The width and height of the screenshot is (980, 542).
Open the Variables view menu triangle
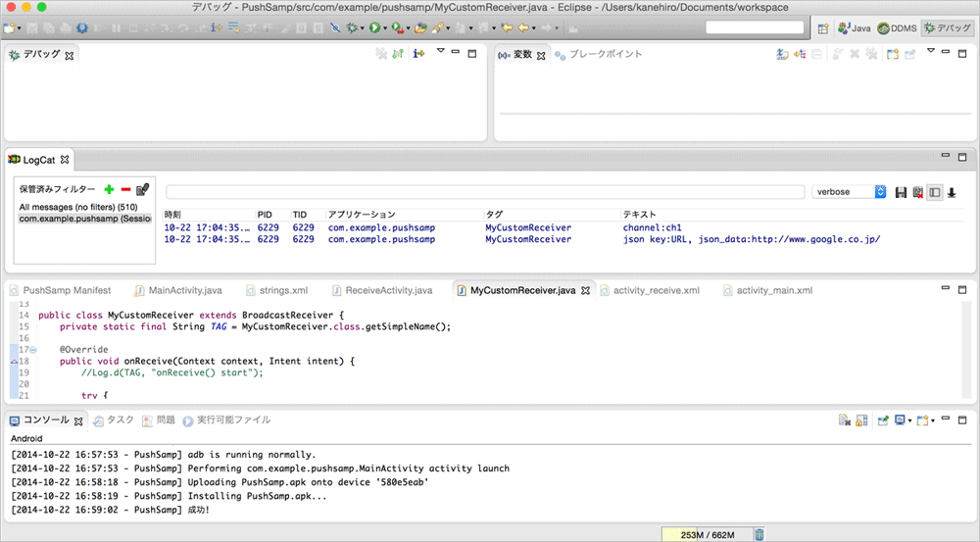coord(930,51)
